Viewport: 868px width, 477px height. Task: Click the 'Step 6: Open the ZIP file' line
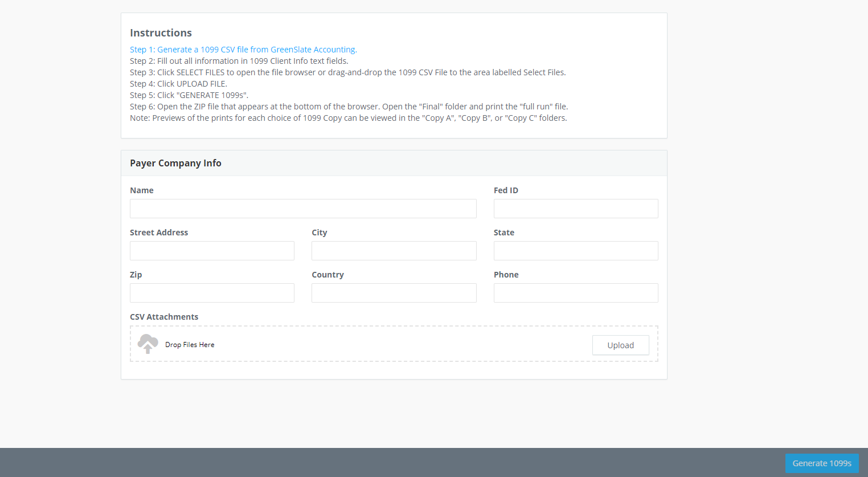click(x=349, y=107)
